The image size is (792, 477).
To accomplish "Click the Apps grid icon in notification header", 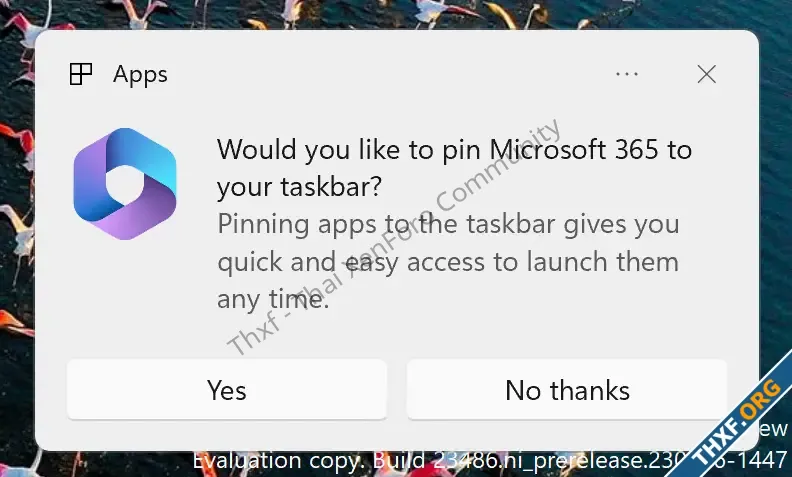I will point(81,74).
